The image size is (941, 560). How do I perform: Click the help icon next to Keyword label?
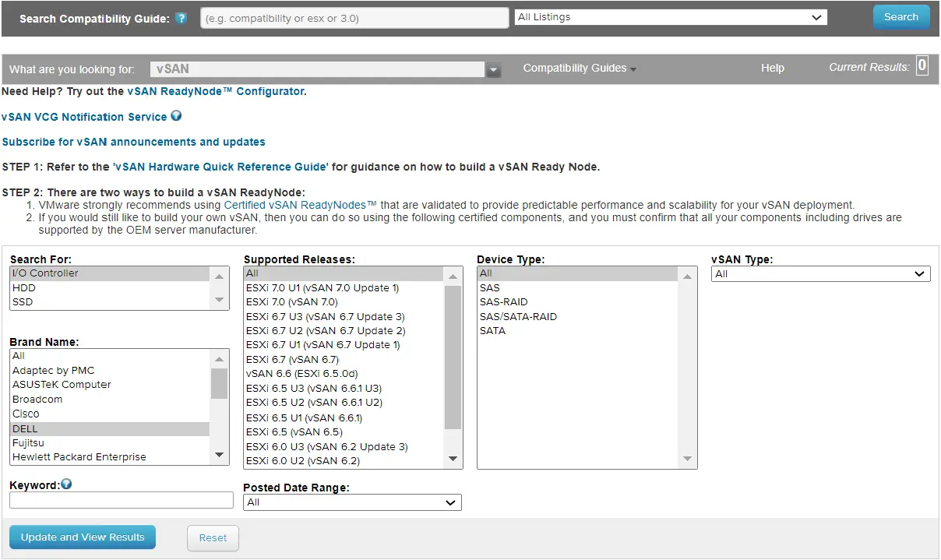point(66,484)
